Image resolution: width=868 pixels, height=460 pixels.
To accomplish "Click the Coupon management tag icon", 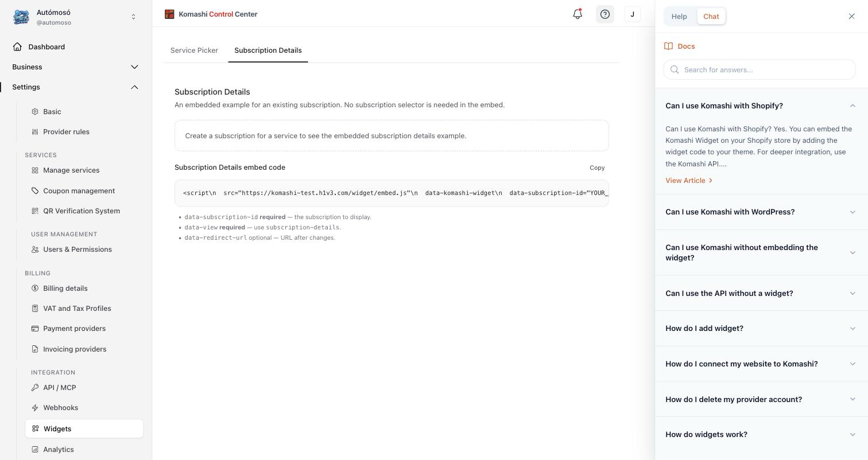I will (35, 191).
